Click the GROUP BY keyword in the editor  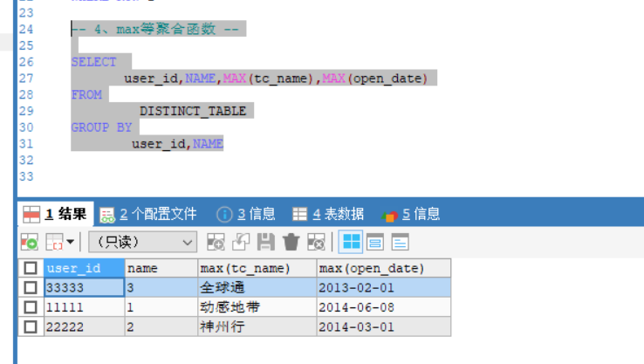(x=101, y=127)
